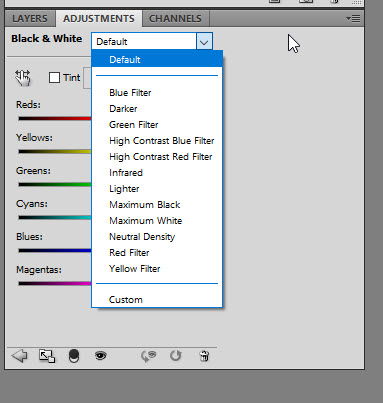The image size is (383, 403).
Task: Toggle layer visibility eye icon
Action: click(x=100, y=356)
